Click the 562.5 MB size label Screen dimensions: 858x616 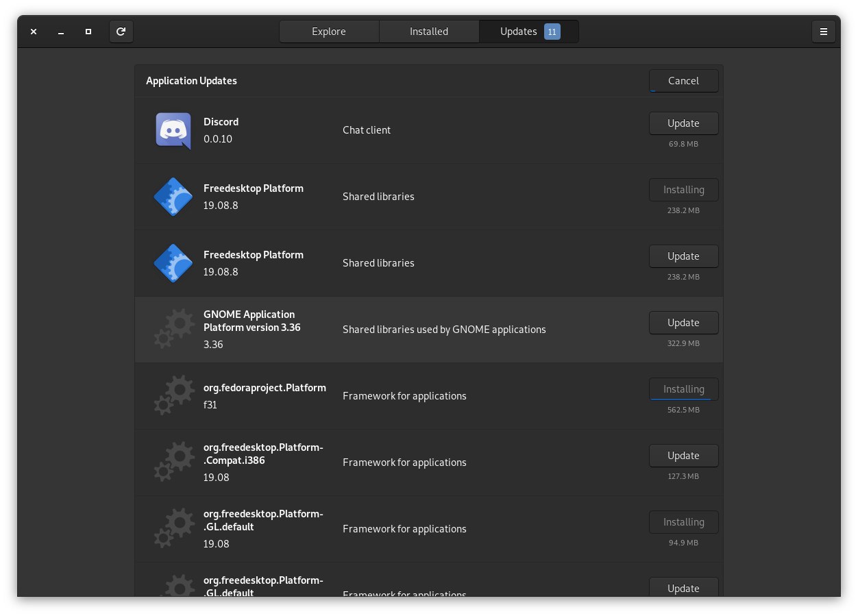pyautogui.click(x=684, y=410)
